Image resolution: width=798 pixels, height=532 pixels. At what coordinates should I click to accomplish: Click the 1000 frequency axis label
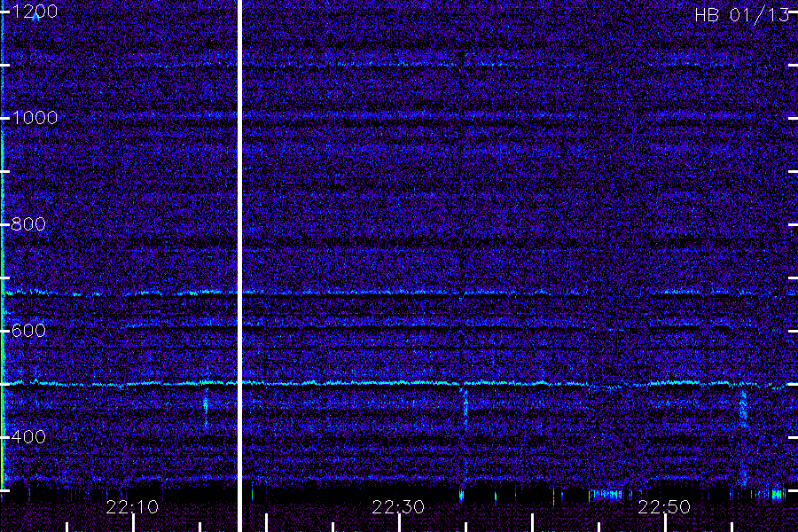point(35,118)
